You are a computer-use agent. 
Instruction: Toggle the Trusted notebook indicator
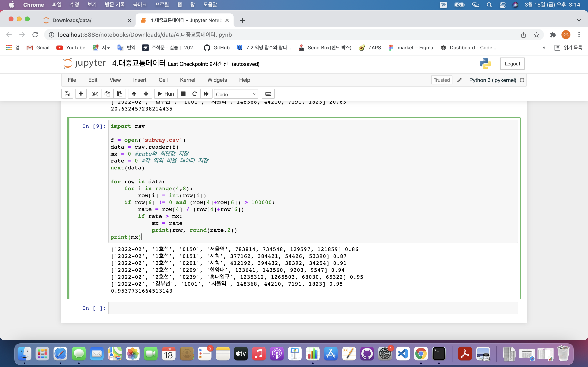pos(441,80)
